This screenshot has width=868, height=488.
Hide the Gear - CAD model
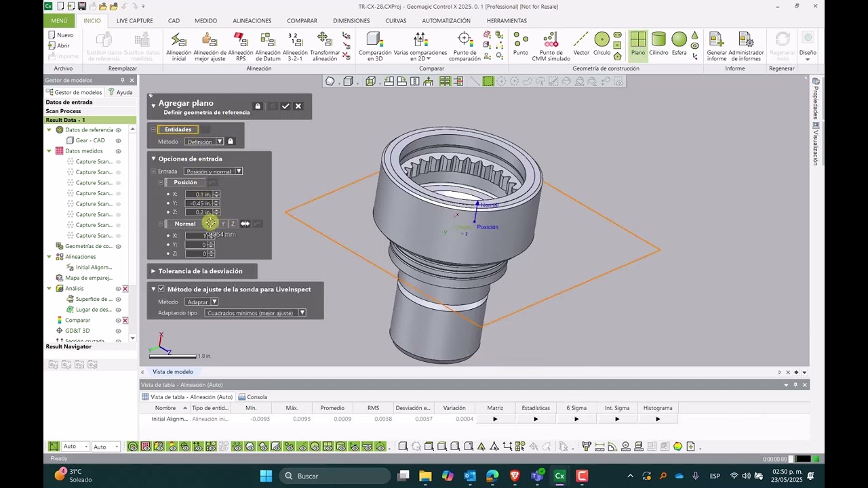pos(119,140)
